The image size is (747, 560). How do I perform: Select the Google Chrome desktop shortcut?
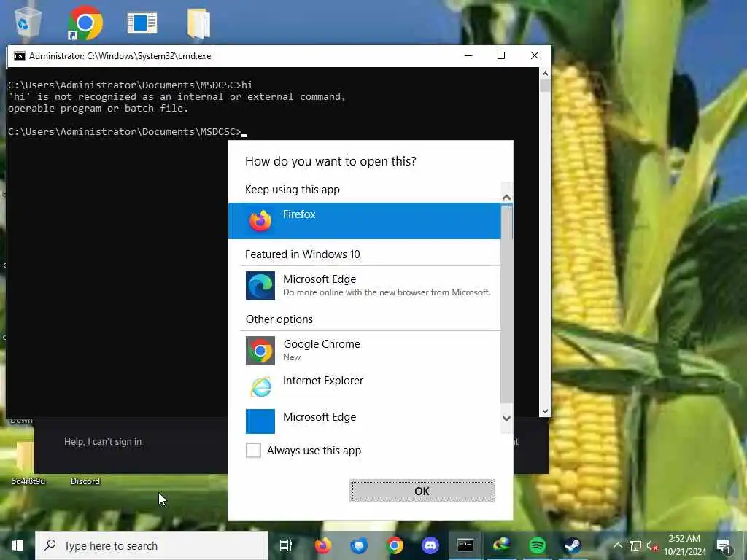[85, 23]
